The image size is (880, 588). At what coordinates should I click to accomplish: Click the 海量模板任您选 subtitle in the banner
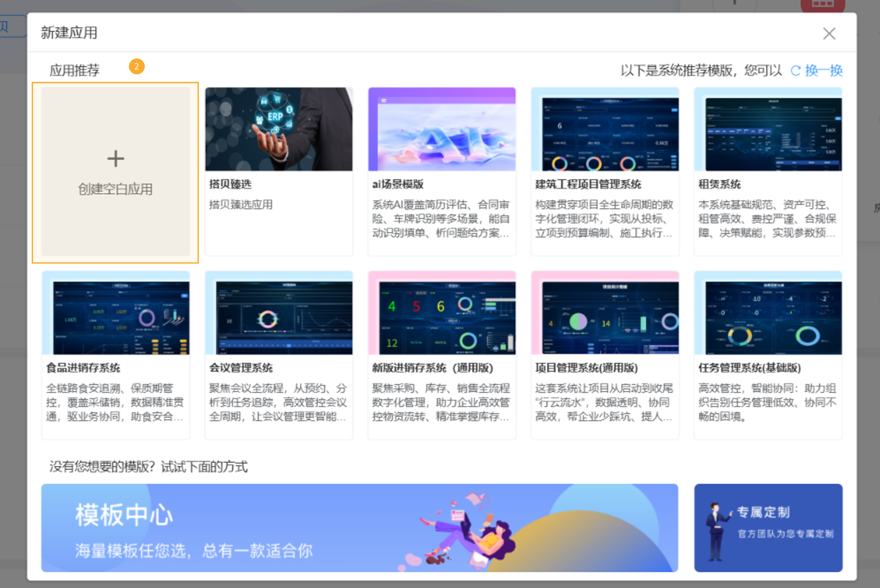point(194,551)
